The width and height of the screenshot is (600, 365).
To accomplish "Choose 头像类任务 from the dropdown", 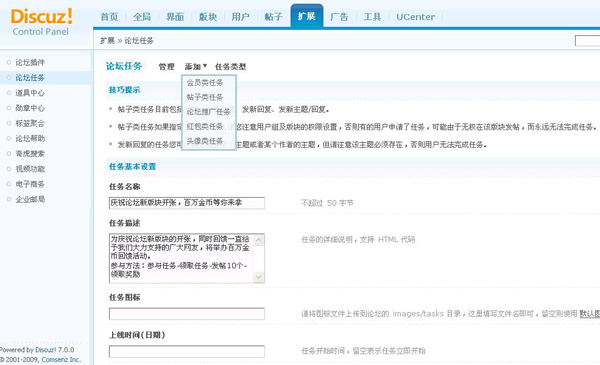I will (205, 141).
